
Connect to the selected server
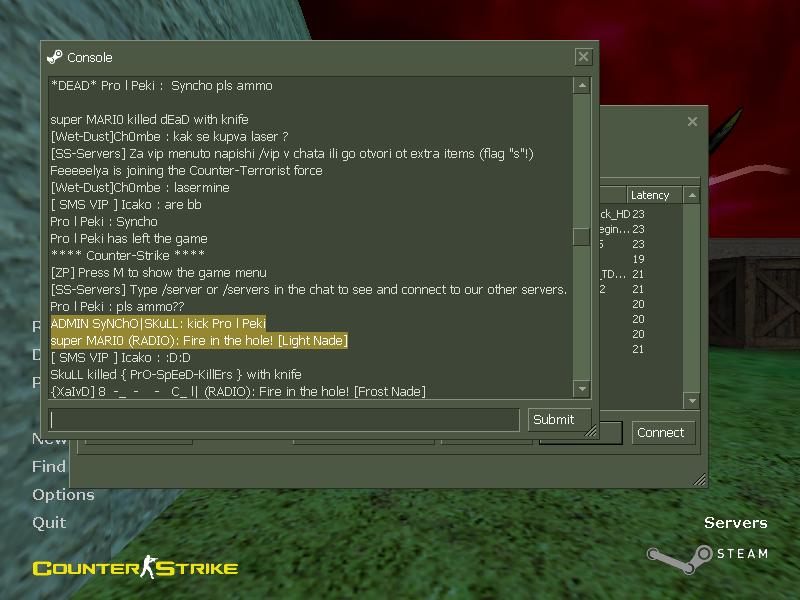pos(663,433)
